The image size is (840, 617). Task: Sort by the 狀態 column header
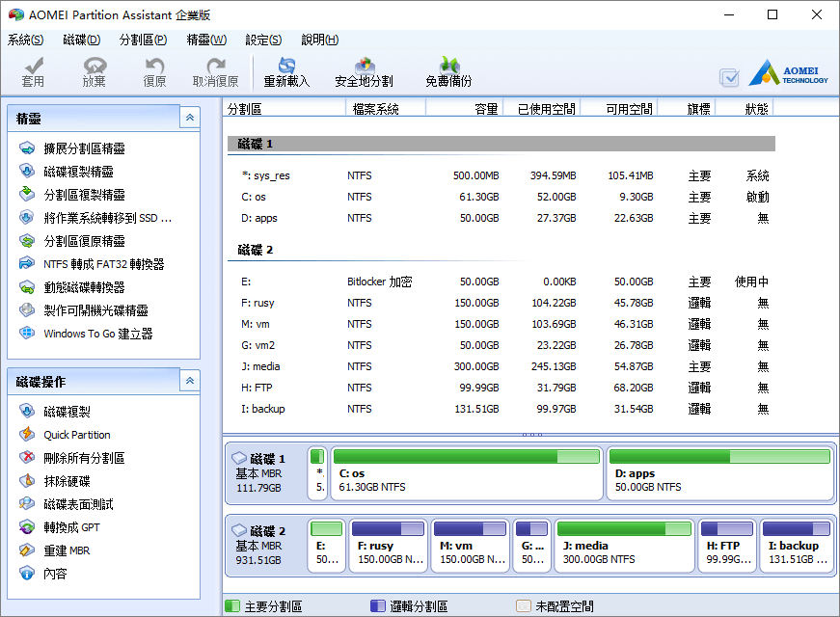(745, 109)
